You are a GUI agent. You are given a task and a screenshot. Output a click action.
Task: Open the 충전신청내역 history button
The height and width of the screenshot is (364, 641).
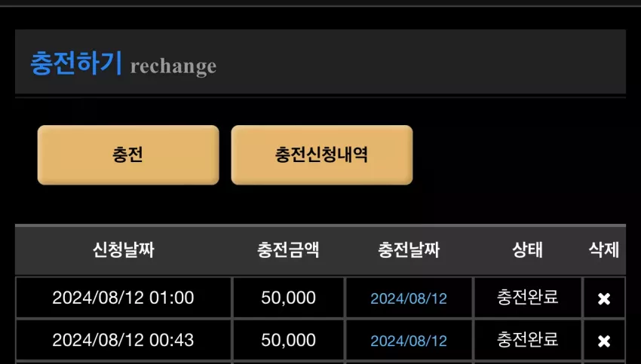(322, 154)
